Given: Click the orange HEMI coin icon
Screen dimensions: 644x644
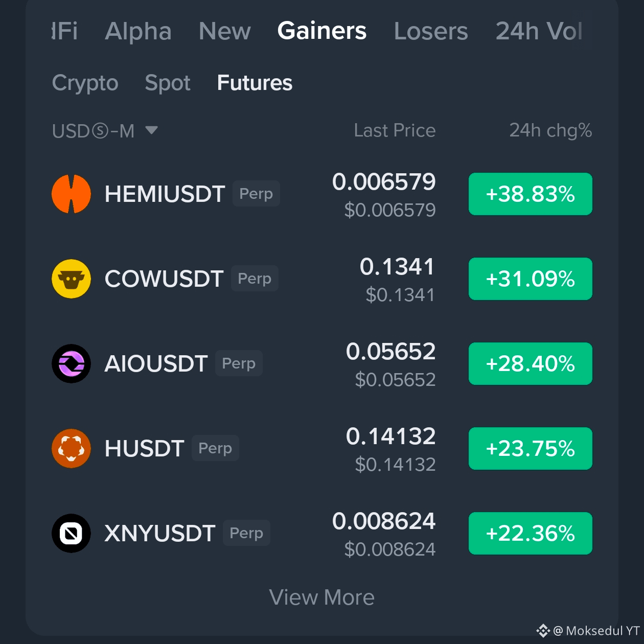Looking at the screenshot, I should (x=71, y=194).
